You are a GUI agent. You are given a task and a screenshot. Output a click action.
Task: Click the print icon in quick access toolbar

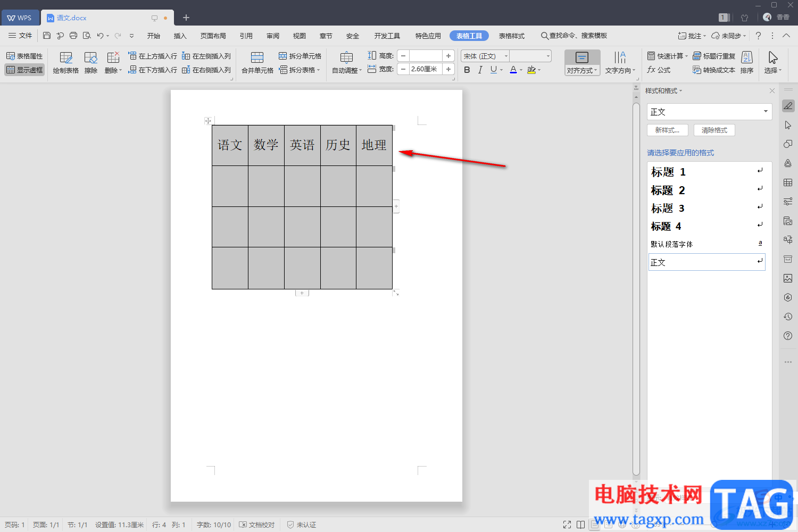(73, 36)
